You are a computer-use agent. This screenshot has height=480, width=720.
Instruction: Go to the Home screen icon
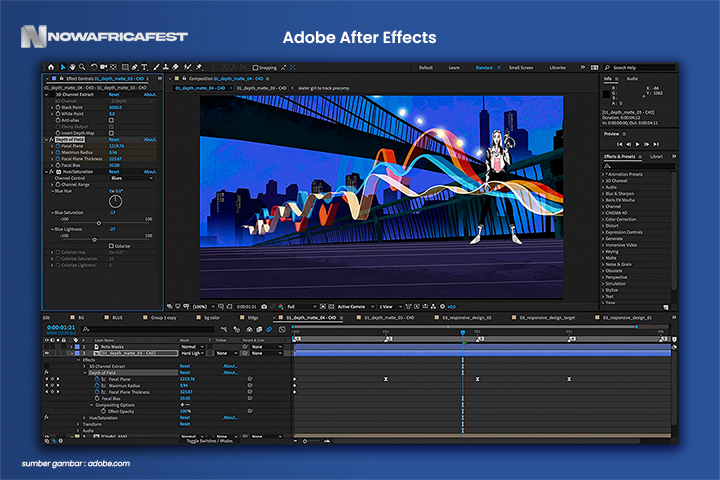(51, 67)
